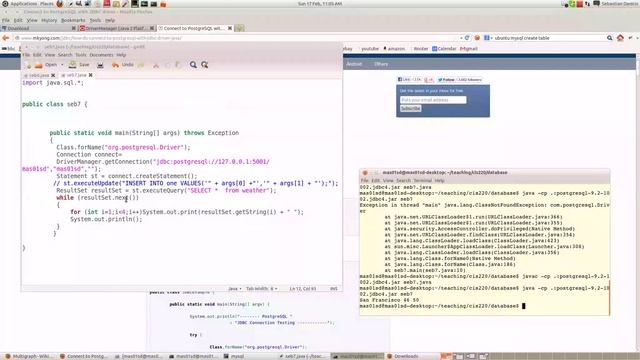The image size is (640, 360).
Task: Click the chat bubble indicator icon
Action: coord(596,4)
